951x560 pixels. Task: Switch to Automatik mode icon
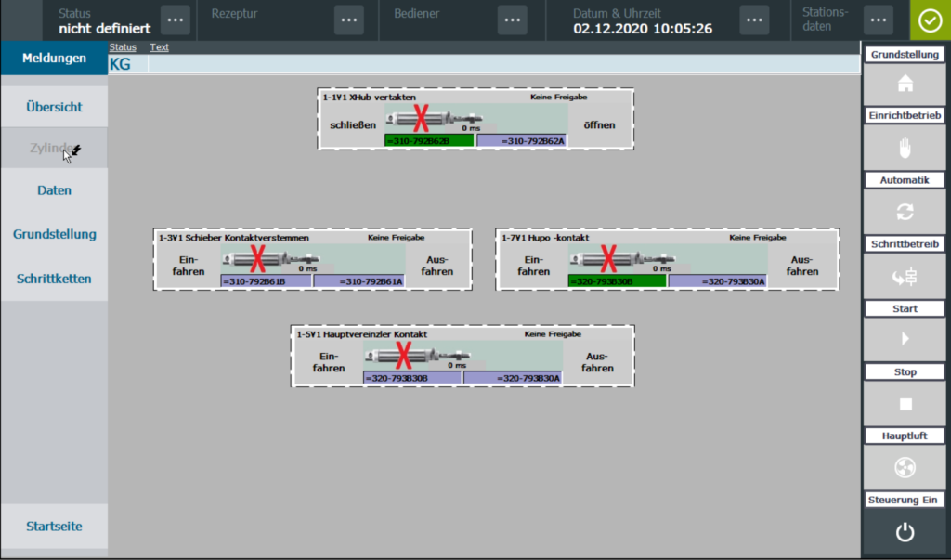click(x=905, y=212)
